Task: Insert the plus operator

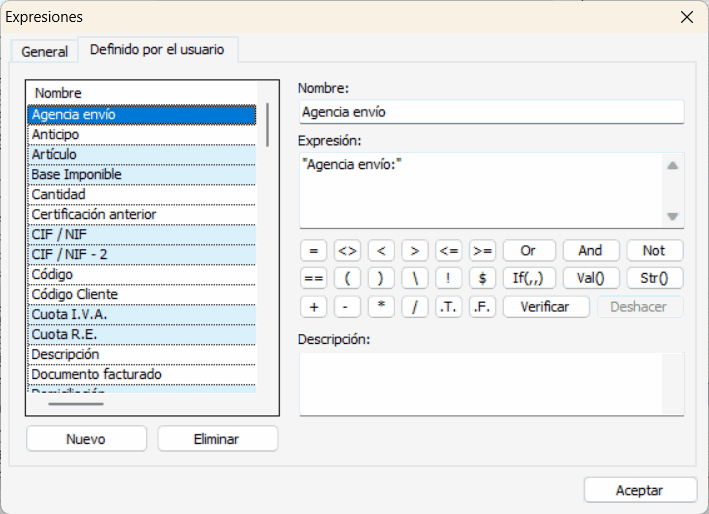Action: 313,307
